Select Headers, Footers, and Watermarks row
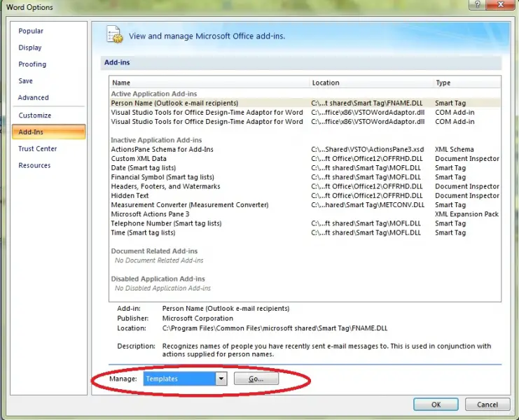This screenshot has height=420, width=519. tap(305, 186)
